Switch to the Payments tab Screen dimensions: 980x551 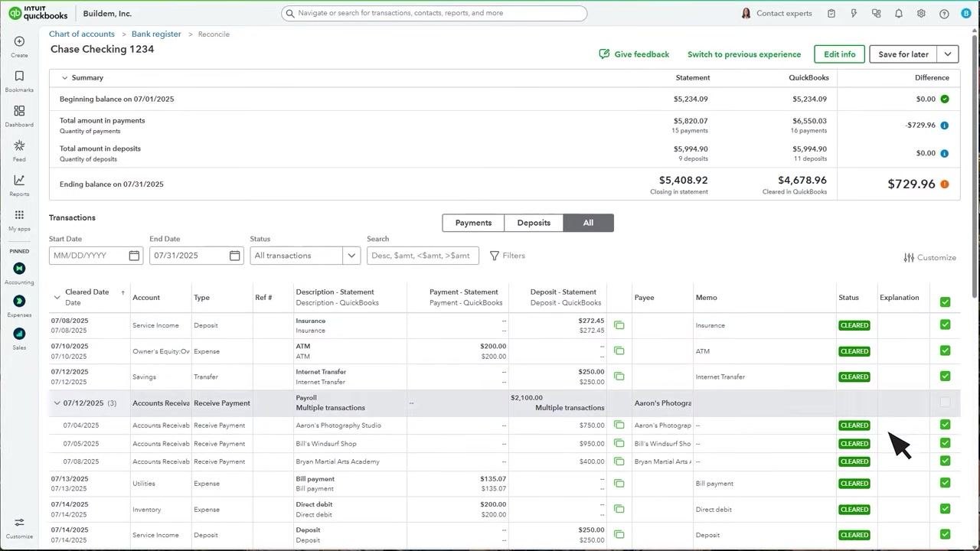click(473, 223)
